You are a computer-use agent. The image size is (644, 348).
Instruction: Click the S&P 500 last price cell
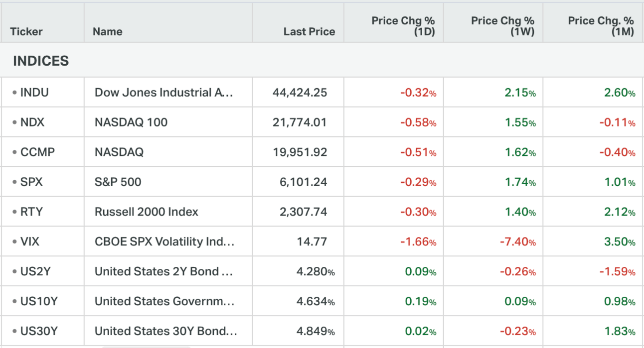[303, 182]
